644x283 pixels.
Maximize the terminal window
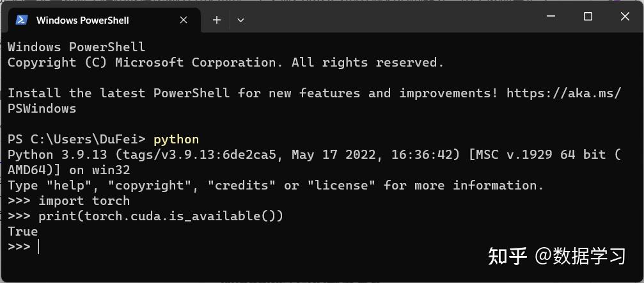588,17
